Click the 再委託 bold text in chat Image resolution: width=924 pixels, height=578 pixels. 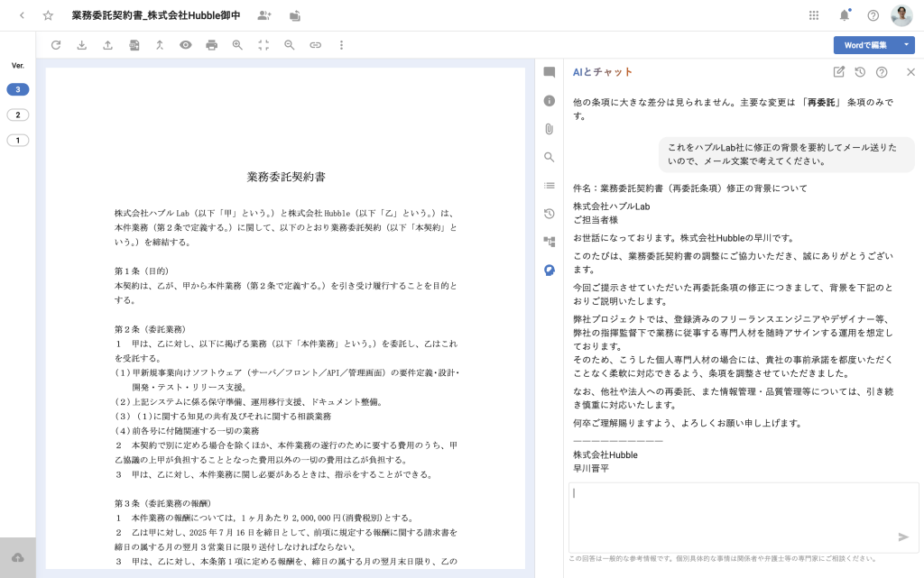click(821, 103)
